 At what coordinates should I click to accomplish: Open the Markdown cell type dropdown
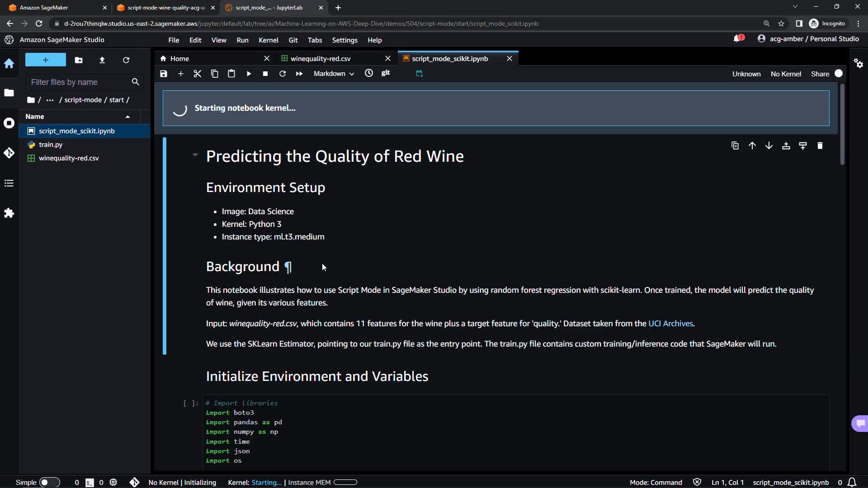point(334,74)
